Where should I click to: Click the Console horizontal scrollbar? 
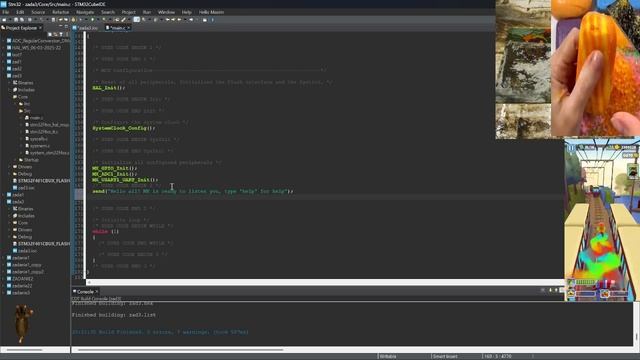pyautogui.click(x=180, y=349)
